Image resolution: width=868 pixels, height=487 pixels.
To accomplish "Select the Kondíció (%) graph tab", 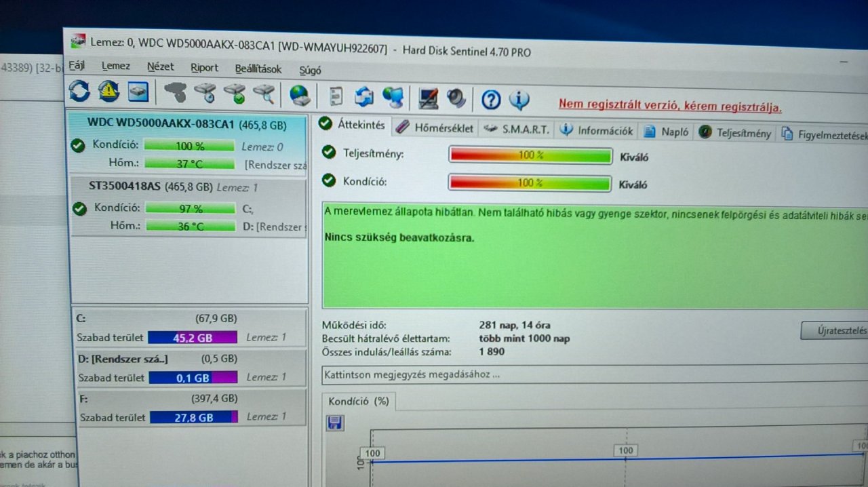I will [359, 402].
